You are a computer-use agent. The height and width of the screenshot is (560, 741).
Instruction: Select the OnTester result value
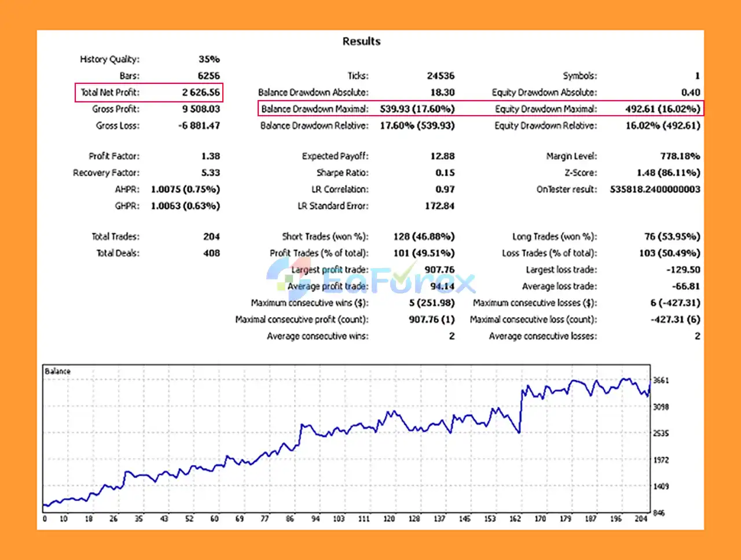pos(655,189)
